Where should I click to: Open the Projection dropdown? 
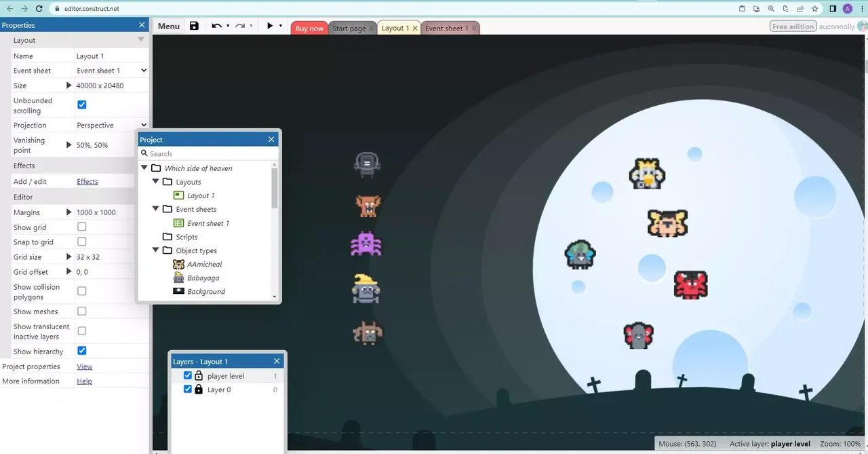click(111, 125)
